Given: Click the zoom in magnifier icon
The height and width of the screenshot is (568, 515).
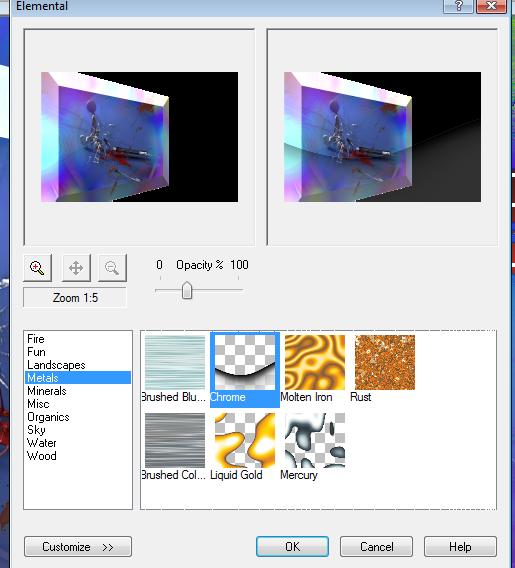Looking at the screenshot, I should tap(37, 268).
